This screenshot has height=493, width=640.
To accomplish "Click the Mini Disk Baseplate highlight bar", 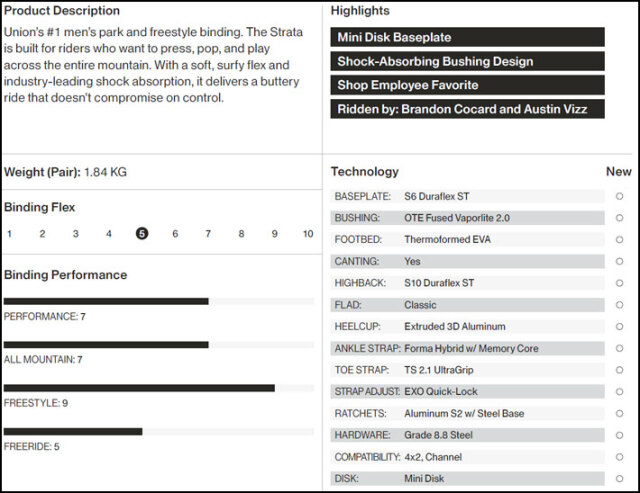I will [x=467, y=37].
